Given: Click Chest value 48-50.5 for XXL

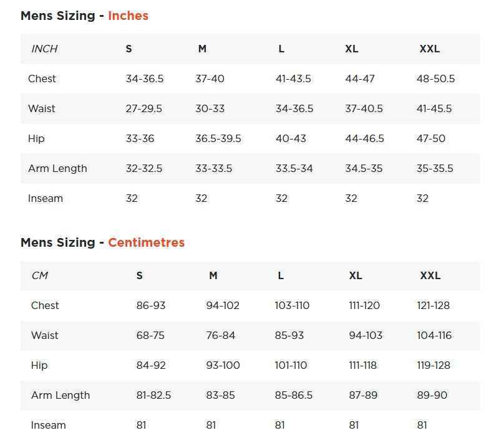Looking at the screenshot, I should 436,79.
